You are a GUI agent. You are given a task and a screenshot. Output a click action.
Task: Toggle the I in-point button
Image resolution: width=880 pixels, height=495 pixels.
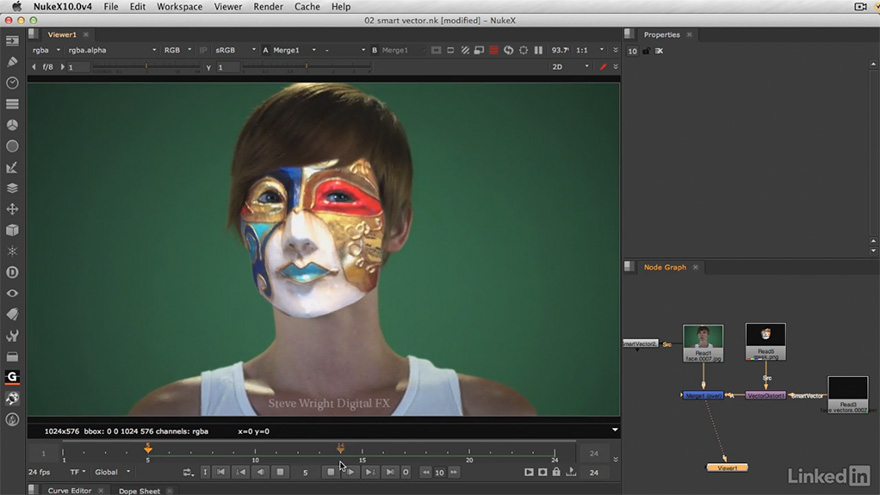click(x=205, y=472)
